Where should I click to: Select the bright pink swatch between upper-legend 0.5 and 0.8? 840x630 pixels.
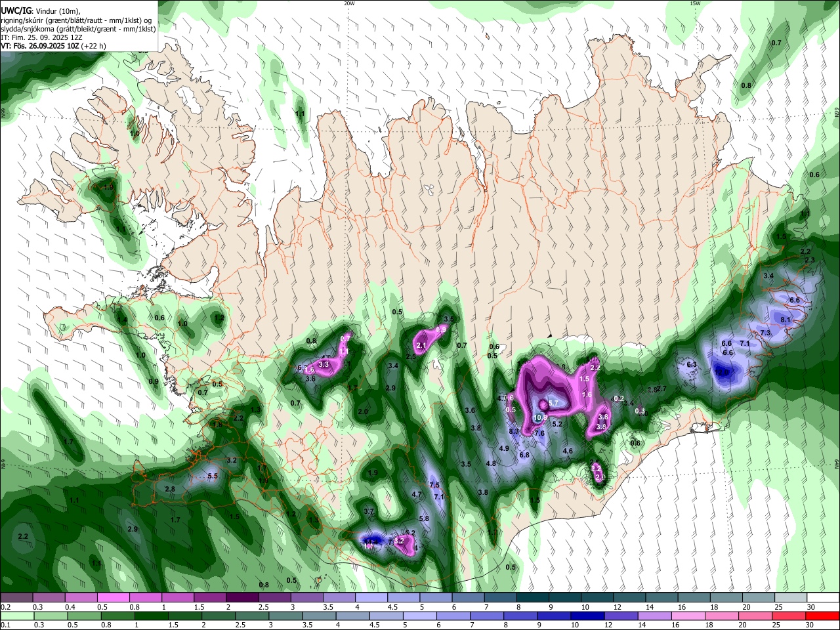tap(114, 598)
